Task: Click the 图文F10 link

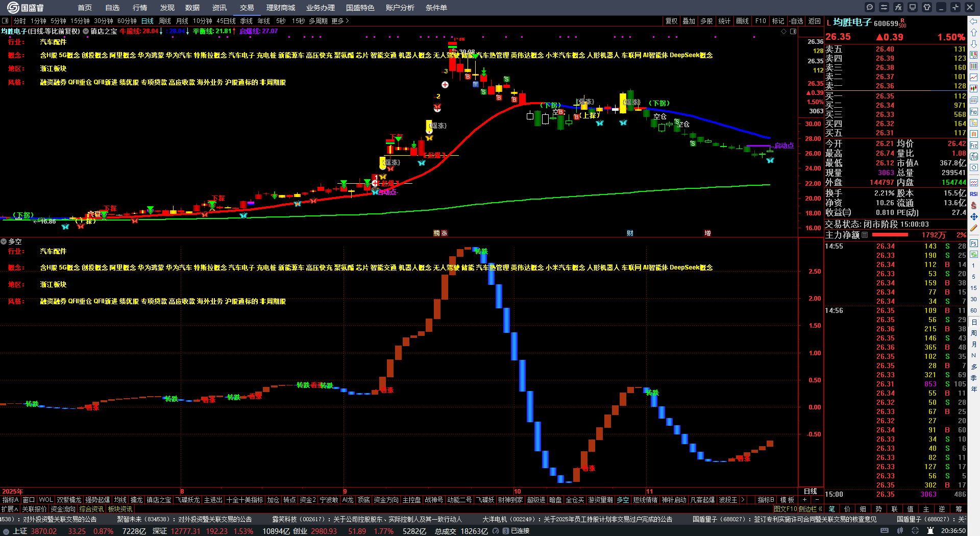Action: click(x=785, y=509)
